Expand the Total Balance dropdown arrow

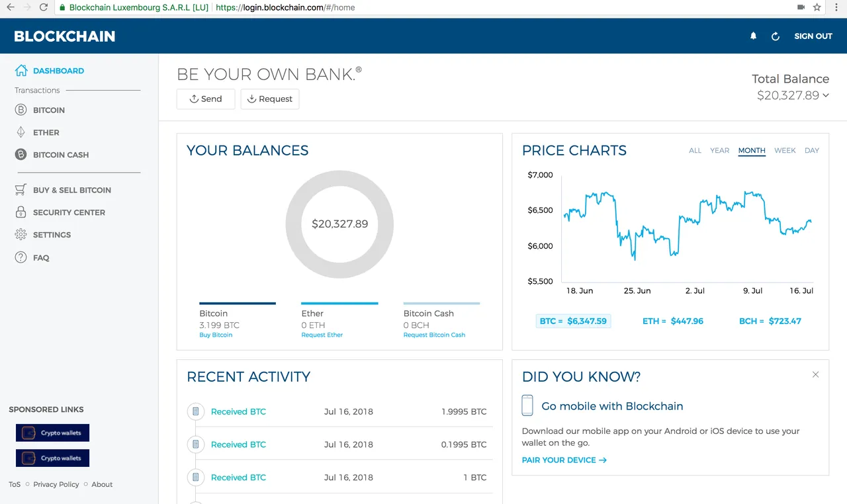coord(825,96)
